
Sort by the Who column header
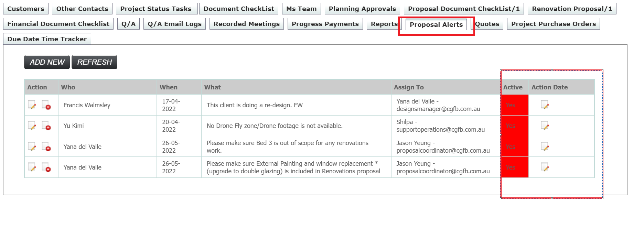click(x=68, y=87)
